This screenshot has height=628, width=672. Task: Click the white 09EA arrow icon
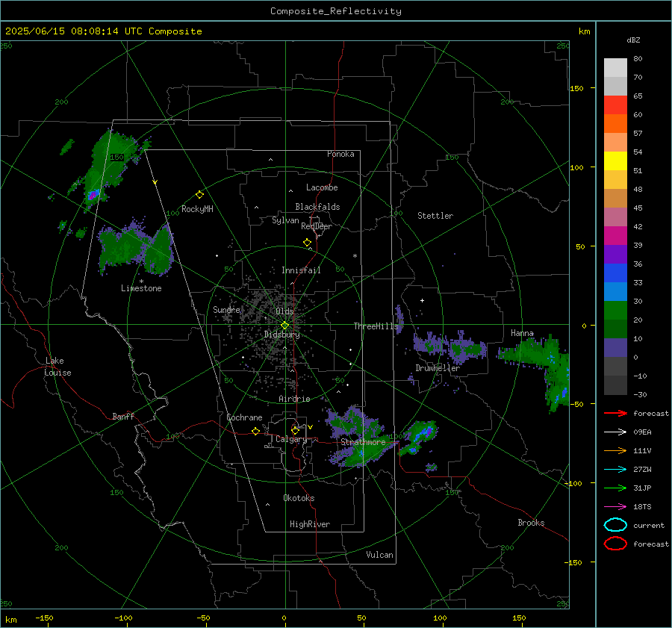click(615, 432)
